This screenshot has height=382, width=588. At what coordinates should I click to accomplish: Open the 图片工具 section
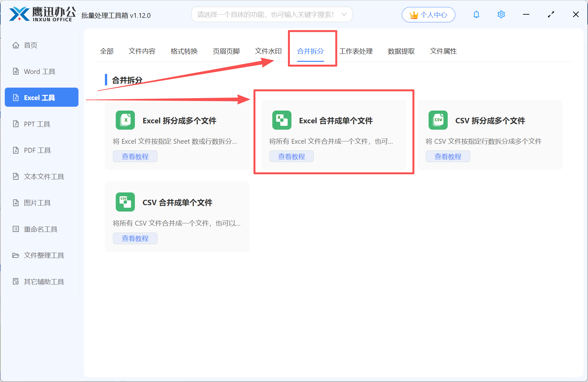(x=37, y=203)
